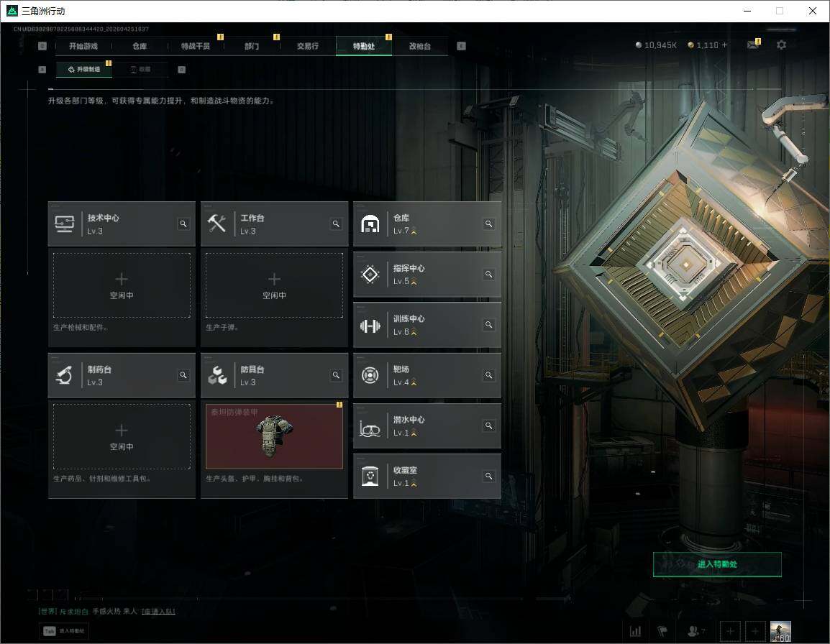
Task: Open the statistics bar chart icon
Action: [635, 631]
